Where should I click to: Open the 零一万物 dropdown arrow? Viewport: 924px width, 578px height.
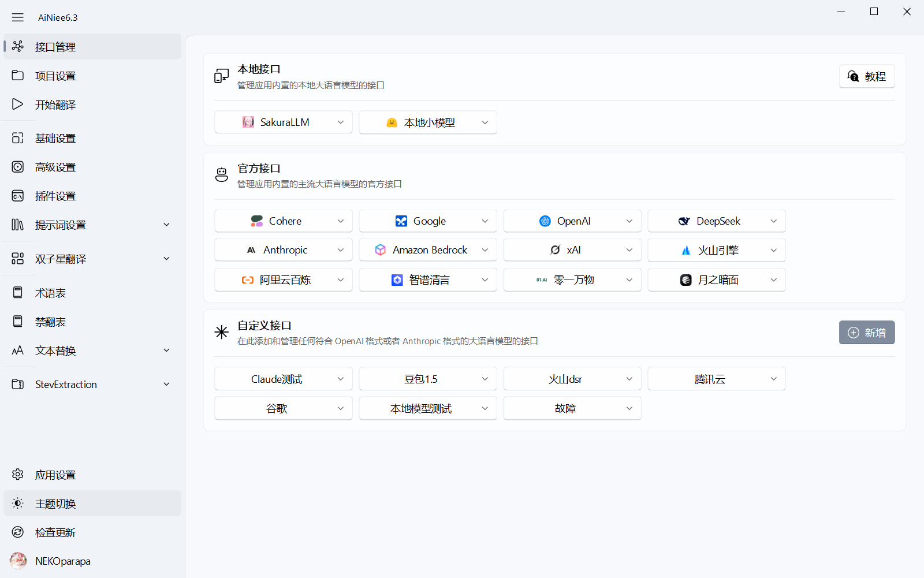tap(629, 279)
